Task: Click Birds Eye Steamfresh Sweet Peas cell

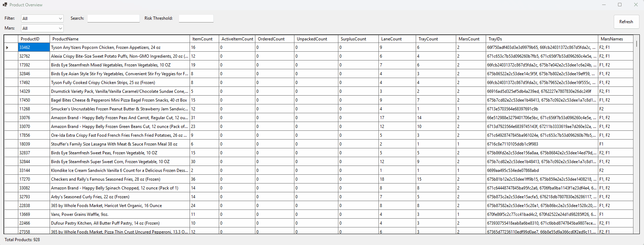Action: pyautogui.click(x=120, y=153)
